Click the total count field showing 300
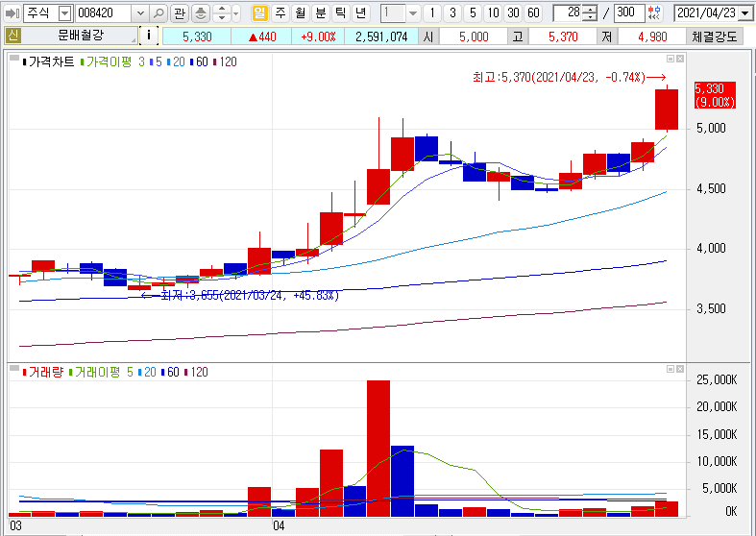 tap(629, 13)
